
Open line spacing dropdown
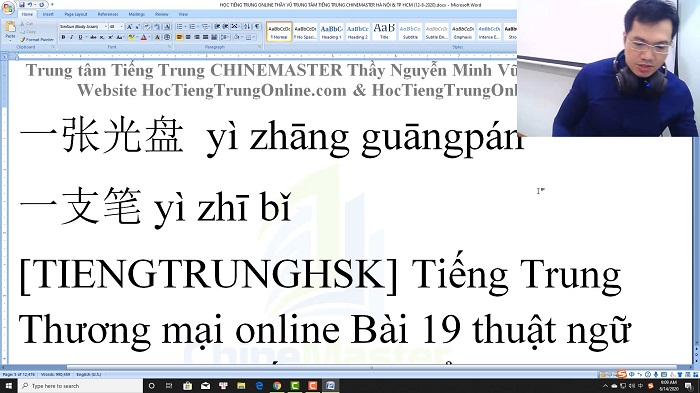click(225, 37)
